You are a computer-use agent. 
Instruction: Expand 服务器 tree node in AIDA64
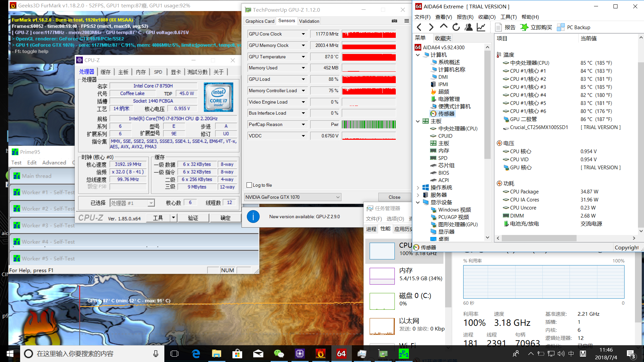(418, 195)
